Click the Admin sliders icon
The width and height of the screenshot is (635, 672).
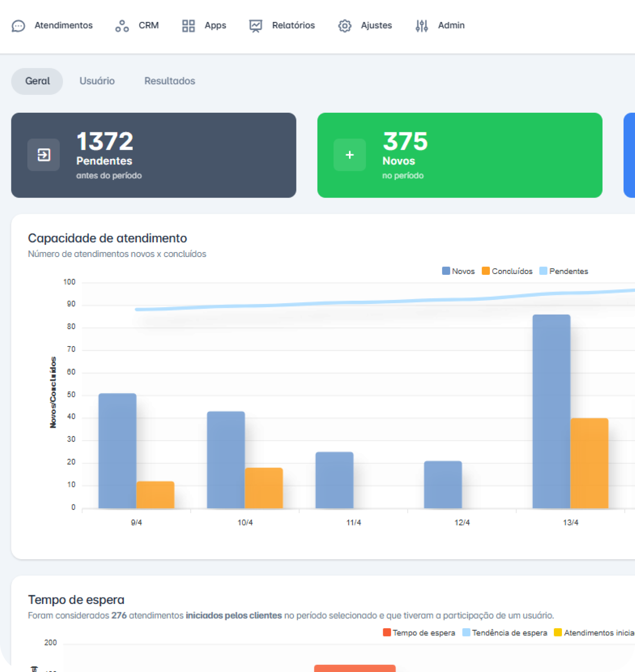tap(422, 26)
